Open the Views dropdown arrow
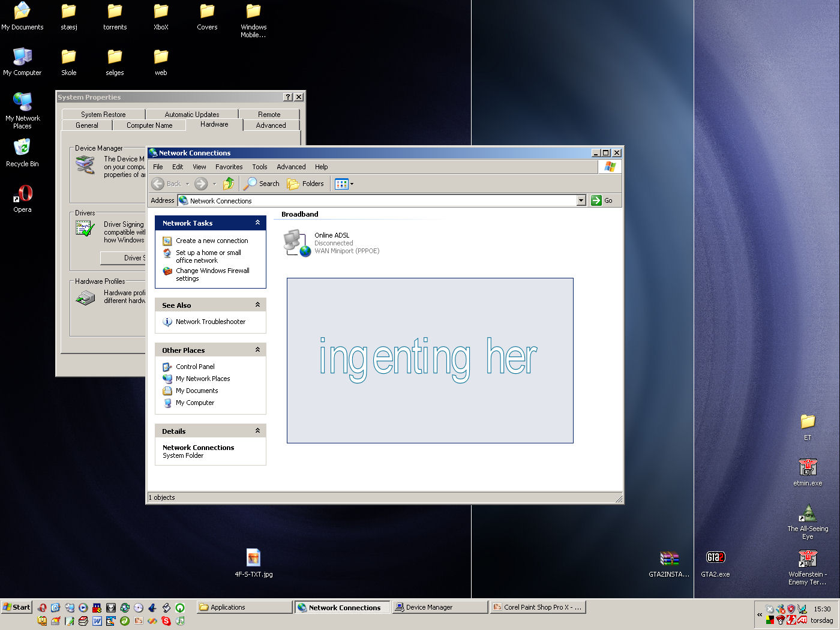 point(352,184)
